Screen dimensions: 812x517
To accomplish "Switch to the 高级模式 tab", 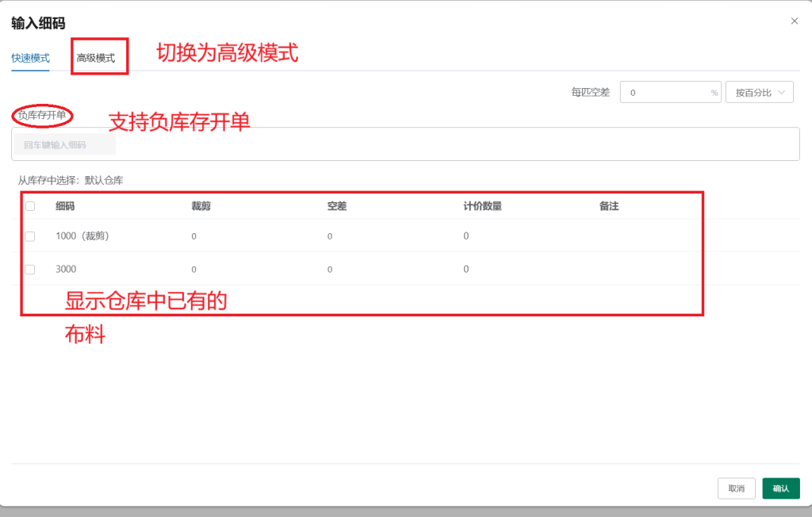I will tap(96, 59).
